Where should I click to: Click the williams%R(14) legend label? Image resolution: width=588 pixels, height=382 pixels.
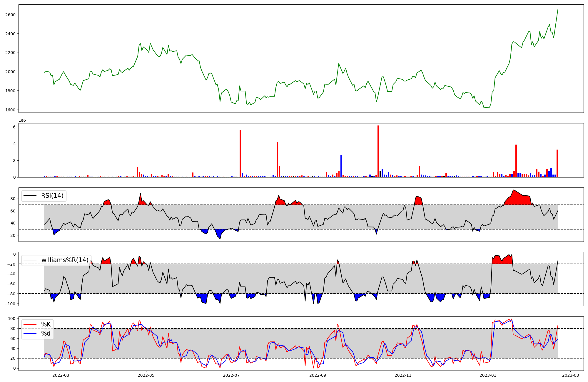click(65, 260)
